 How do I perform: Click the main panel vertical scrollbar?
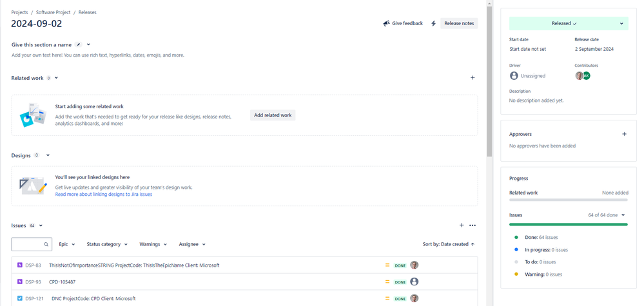[489, 81]
